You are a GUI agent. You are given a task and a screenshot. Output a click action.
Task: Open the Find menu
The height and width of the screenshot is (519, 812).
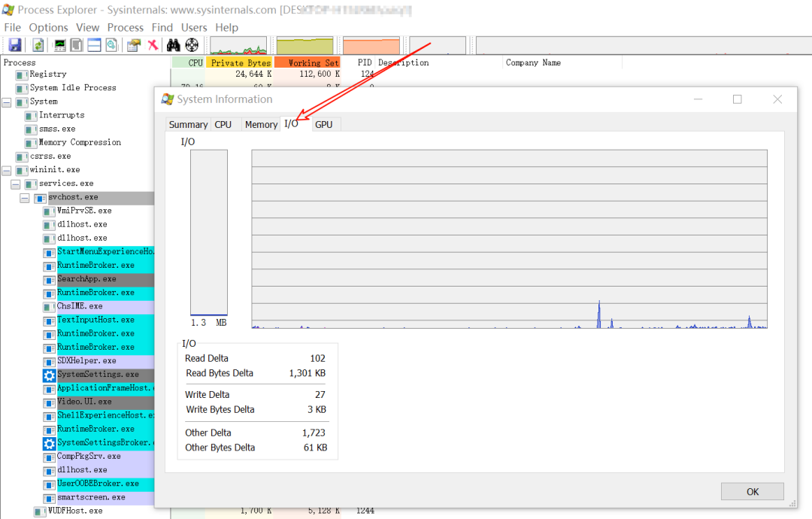tap(162, 27)
